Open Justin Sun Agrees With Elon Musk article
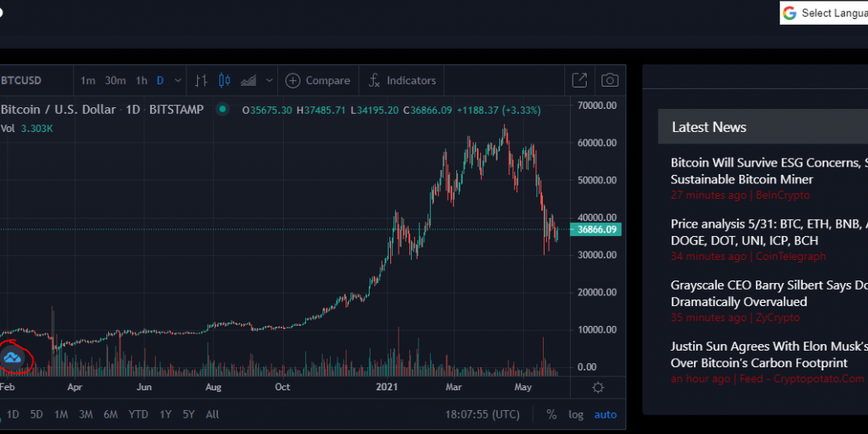This screenshot has height=434, width=868. tap(770, 355)
